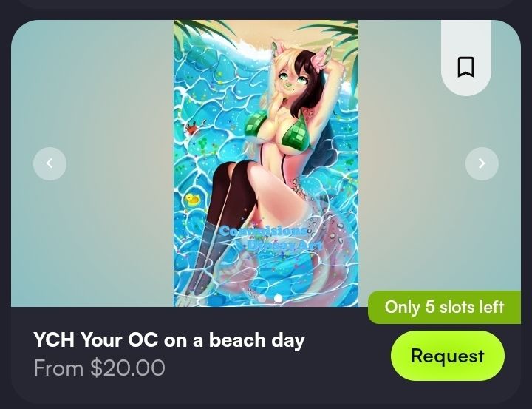Open the beach artwork preview image
This screenshot has width=532, height=409.
[266, 163]
